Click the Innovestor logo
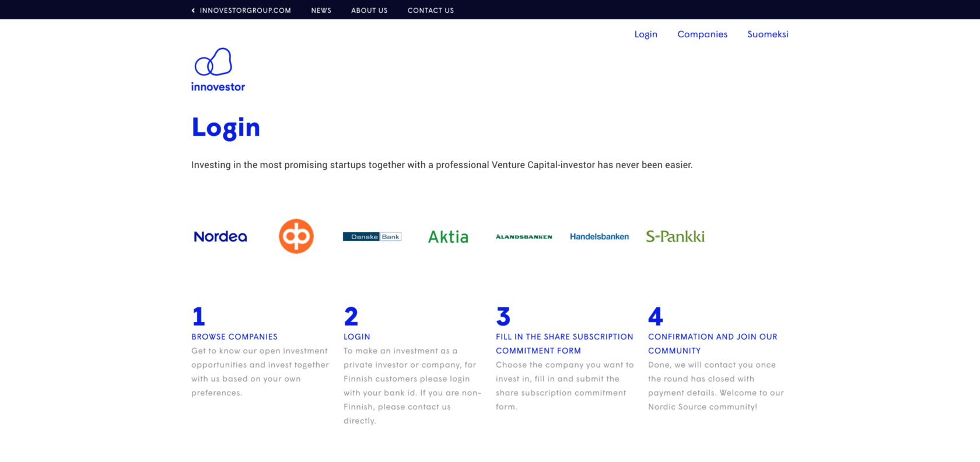This screenshot has height=462, width=980. (x=218, y=69)
